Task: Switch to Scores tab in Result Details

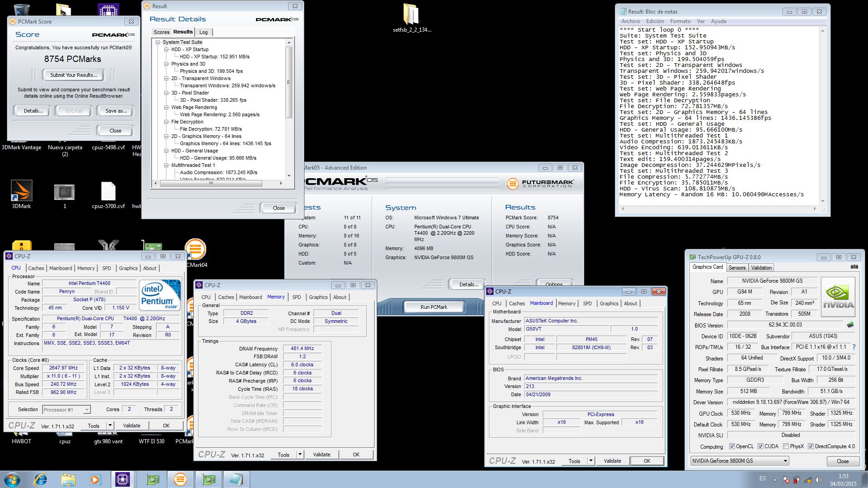Action: [x=161, y=32]
